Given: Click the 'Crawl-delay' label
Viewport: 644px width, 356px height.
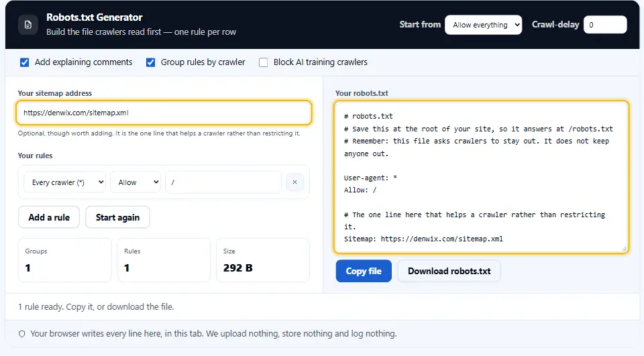Looking at the screenshot, I should point(555,25).
